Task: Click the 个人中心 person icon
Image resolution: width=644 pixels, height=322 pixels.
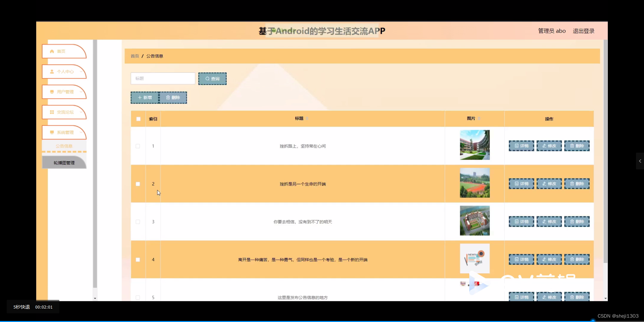Action: 52,72
